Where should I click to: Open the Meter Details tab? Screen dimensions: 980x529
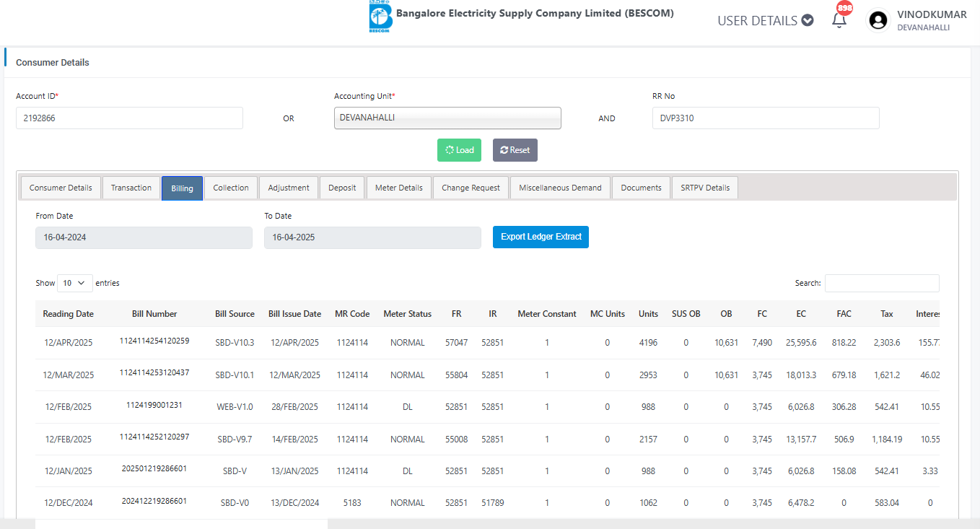[399, 188]
